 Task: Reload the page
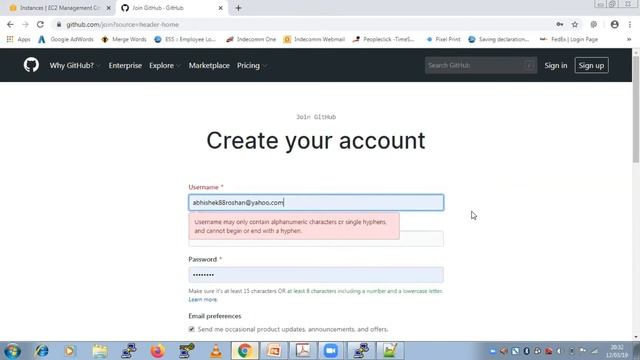pyautogui.click(x=40, y=24)
